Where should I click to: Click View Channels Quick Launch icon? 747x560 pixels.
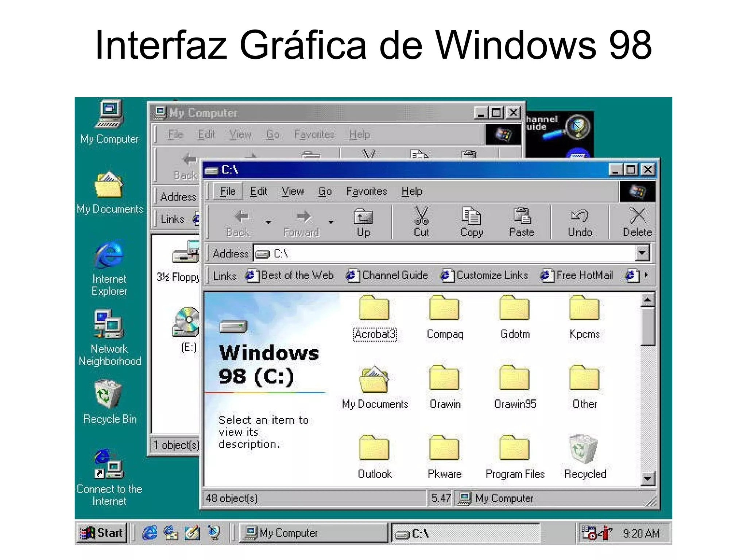coord(214,533)
